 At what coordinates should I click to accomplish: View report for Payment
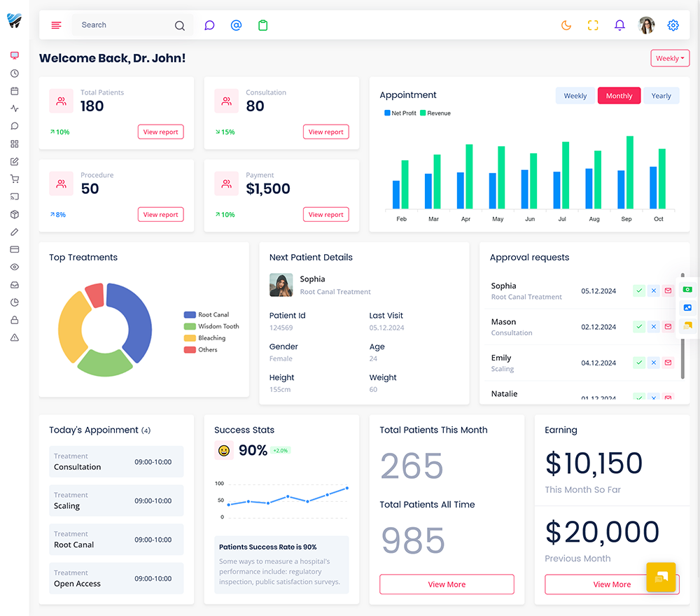tap(326, 215)
